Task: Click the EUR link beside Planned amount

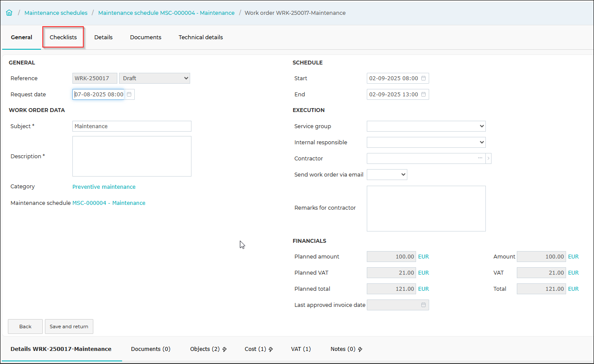Action: point(423,257)
